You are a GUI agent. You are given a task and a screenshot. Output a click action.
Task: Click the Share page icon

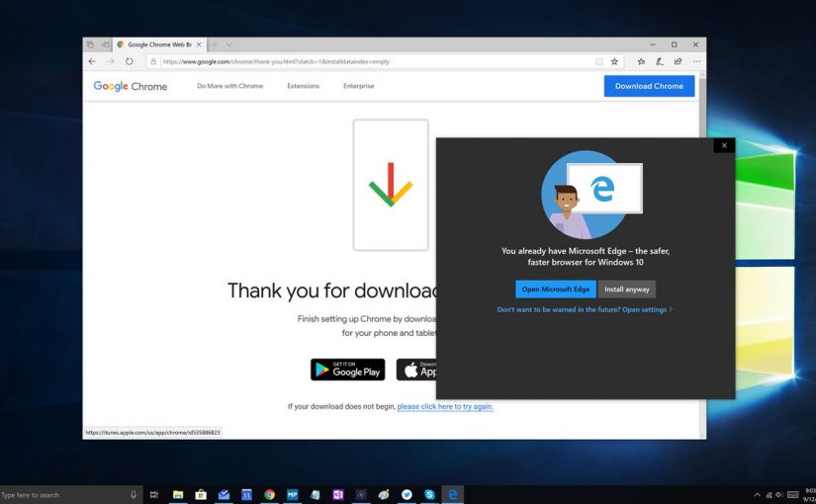[678, 61]
